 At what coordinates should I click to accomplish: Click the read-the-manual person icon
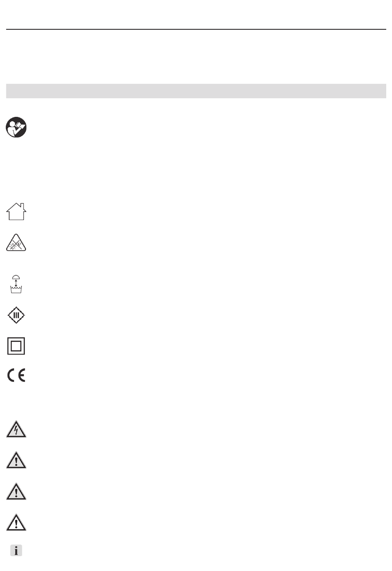click(x=16, y=127)
